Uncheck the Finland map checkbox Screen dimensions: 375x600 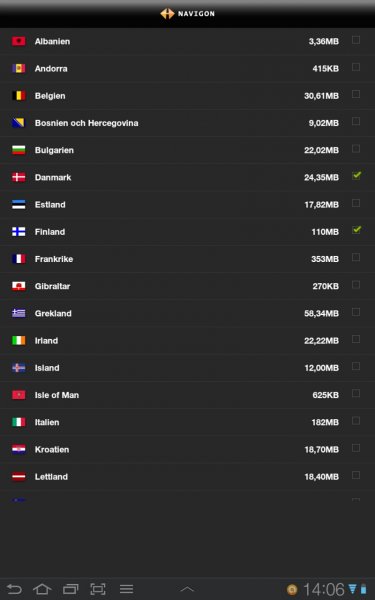tap(356, 230)
